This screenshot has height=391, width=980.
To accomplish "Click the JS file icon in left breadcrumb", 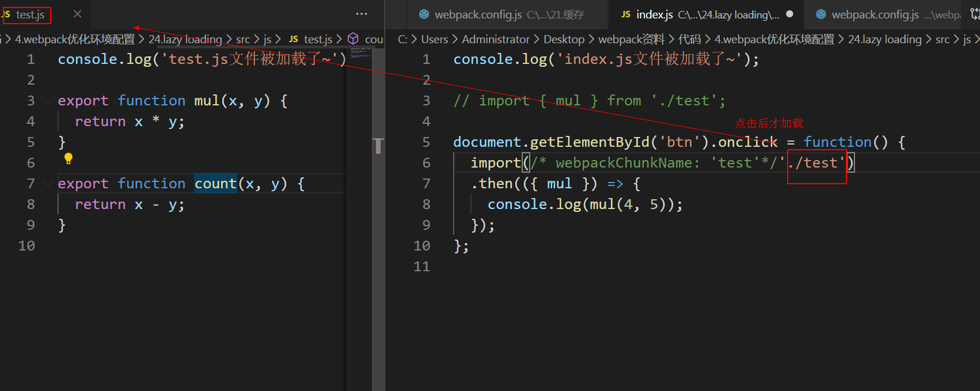I will tap(294, 39).
